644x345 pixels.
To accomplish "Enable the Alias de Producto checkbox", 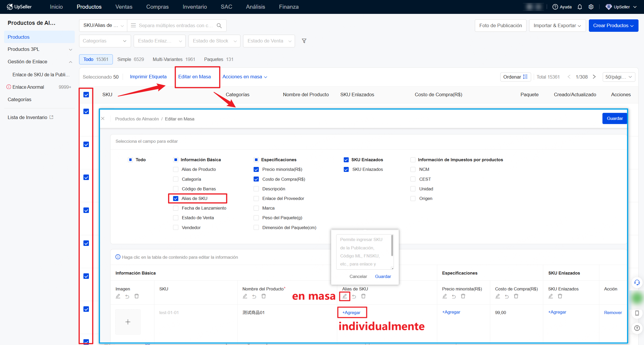I will (176, 169).
